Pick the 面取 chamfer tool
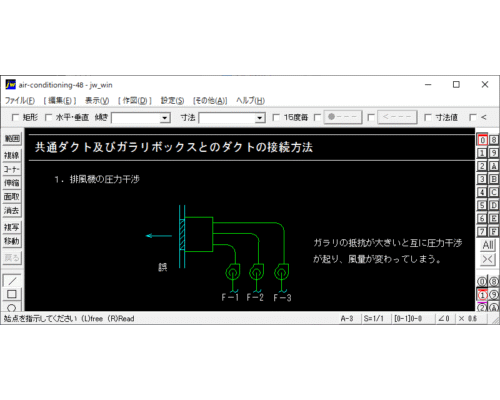The height and width of the screenshot is (400, 500). pyautogui.click(x=12, y=197)
